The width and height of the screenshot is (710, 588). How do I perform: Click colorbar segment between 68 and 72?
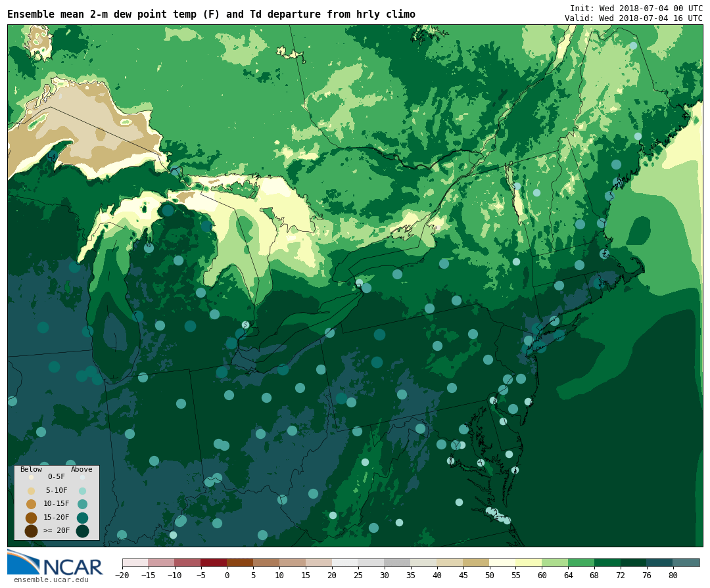[607, 563]
